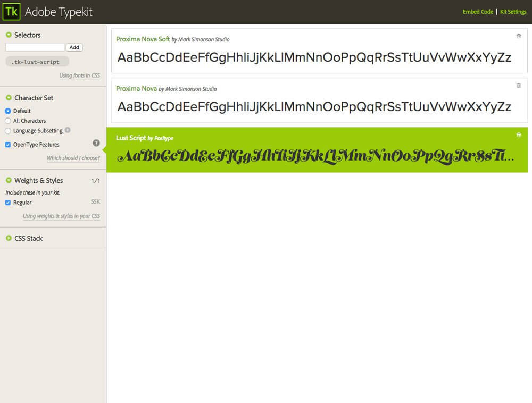Click the Add selector button
The image size is (532, 403).
[x=74, y=47]
